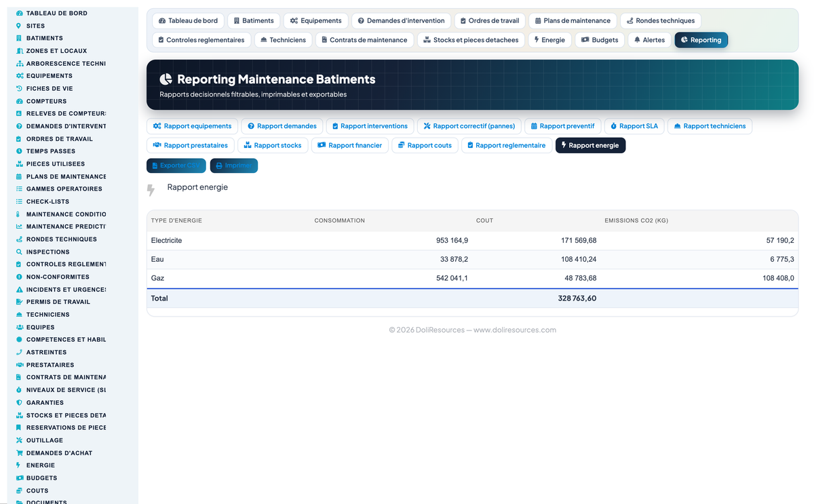The width and height of the screenshot is (814, 504).
Task: Open Gammes operatoires in sidebar
Action: pos(64,189)
